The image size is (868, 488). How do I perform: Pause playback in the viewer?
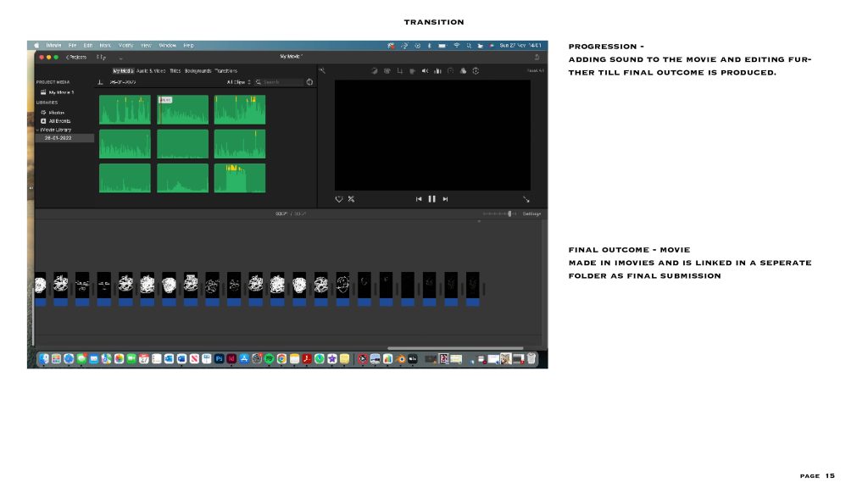click(431, 199)
